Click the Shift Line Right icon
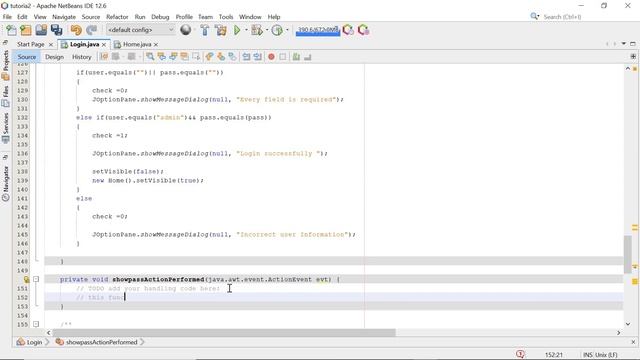The height and width of the screenshot is (360, 640). 258,57
